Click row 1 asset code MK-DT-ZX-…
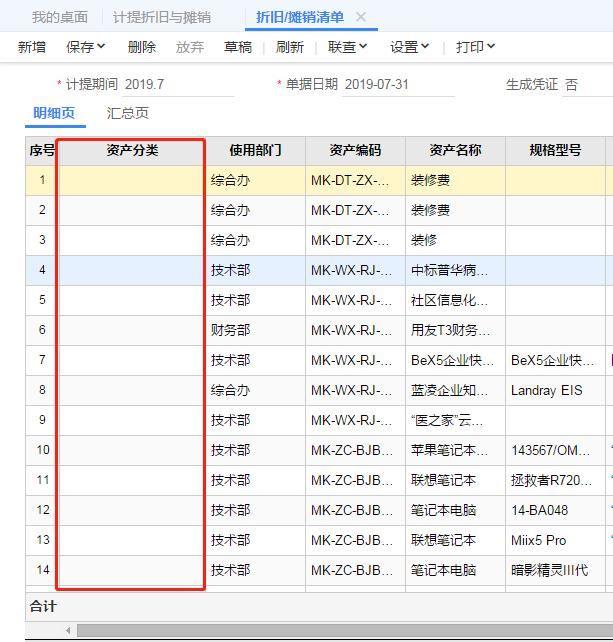This screenshot has width=613, height=642. (x=350, y=180)
